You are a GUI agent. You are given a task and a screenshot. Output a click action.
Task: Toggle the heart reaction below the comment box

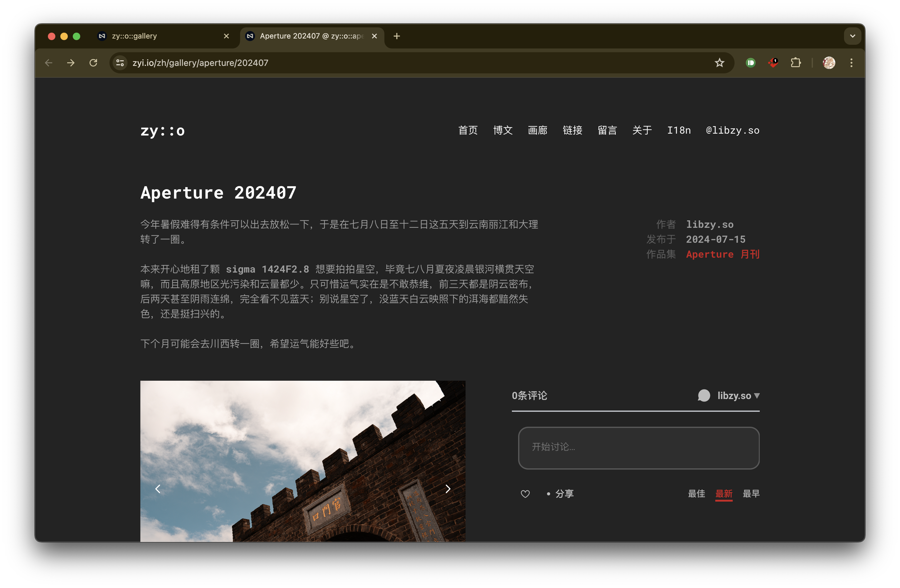tap(525, 494)
